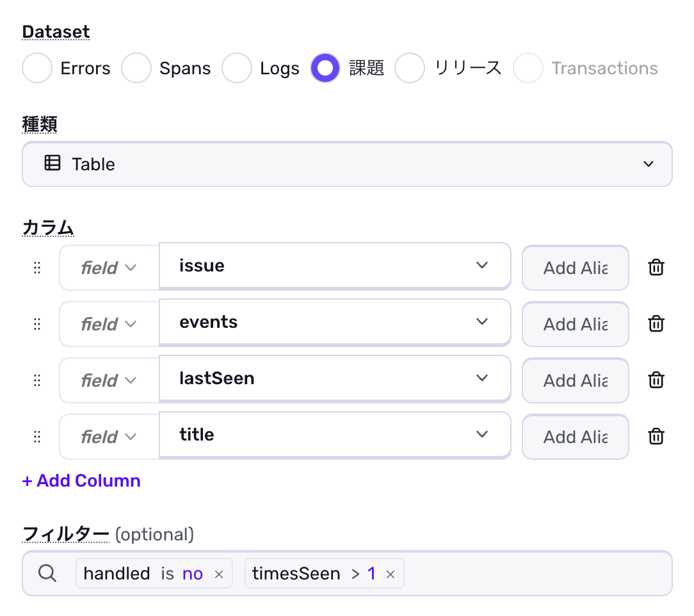Open the Table type dropdown
This screenshot has width=694, height=616.
pos(347,165)
